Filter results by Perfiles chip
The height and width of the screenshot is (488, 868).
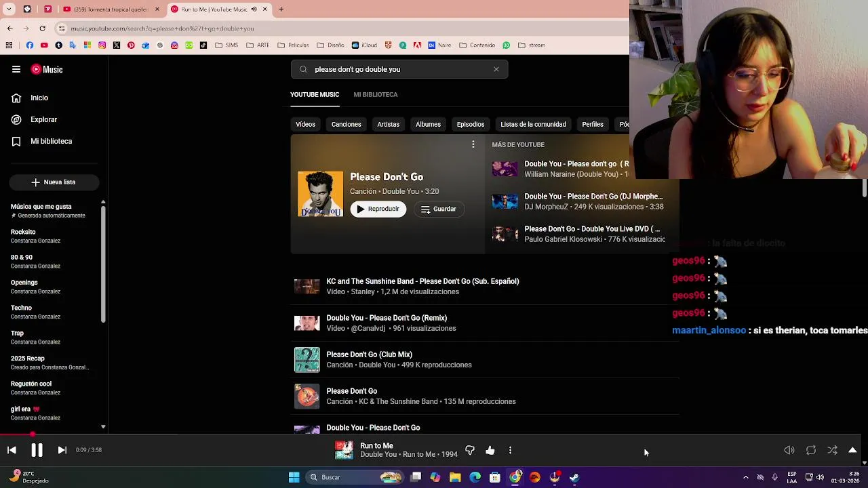click(593, 124)
